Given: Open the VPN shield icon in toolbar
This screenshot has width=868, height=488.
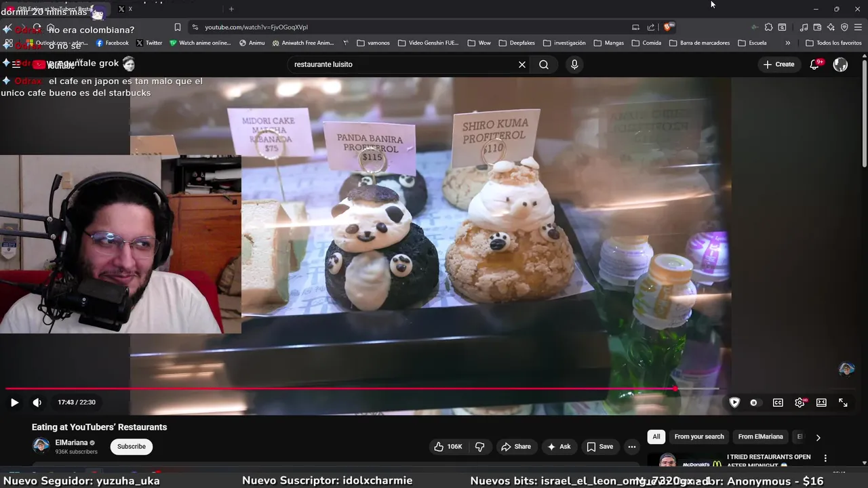Looking at the screenshot, I should (844, 27).
